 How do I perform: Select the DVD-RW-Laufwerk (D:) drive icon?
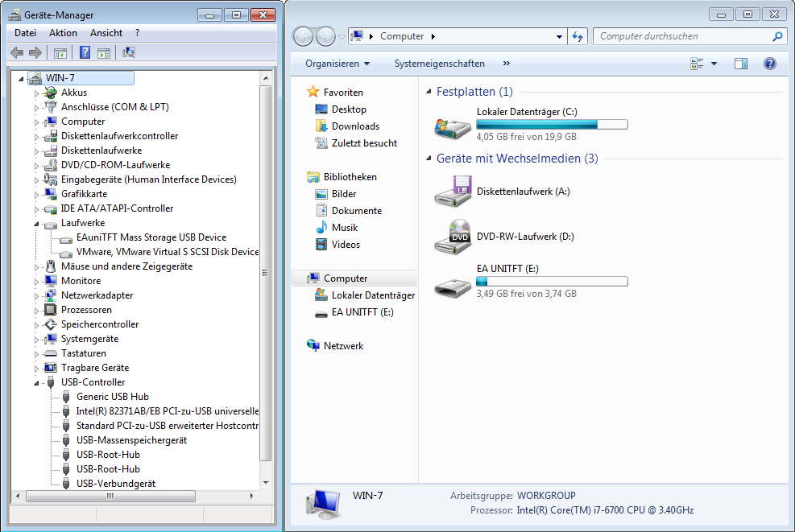(452, 237)
